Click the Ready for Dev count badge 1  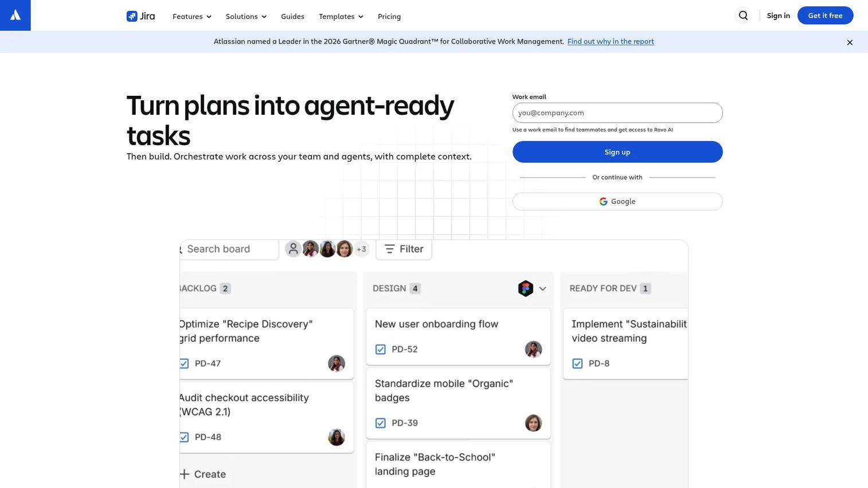(x=646, y=288)
